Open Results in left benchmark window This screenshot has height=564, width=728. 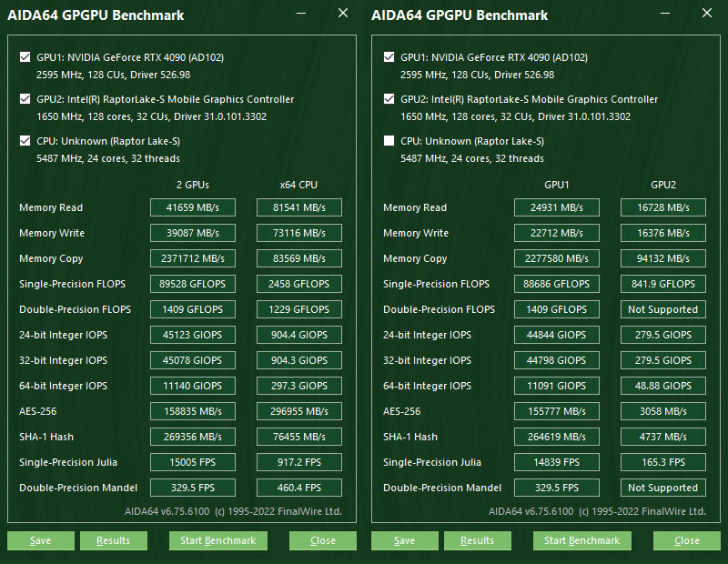coord(113,540)
